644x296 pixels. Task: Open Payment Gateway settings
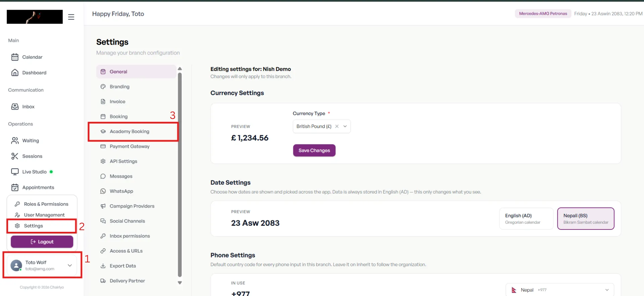point(136,146)
